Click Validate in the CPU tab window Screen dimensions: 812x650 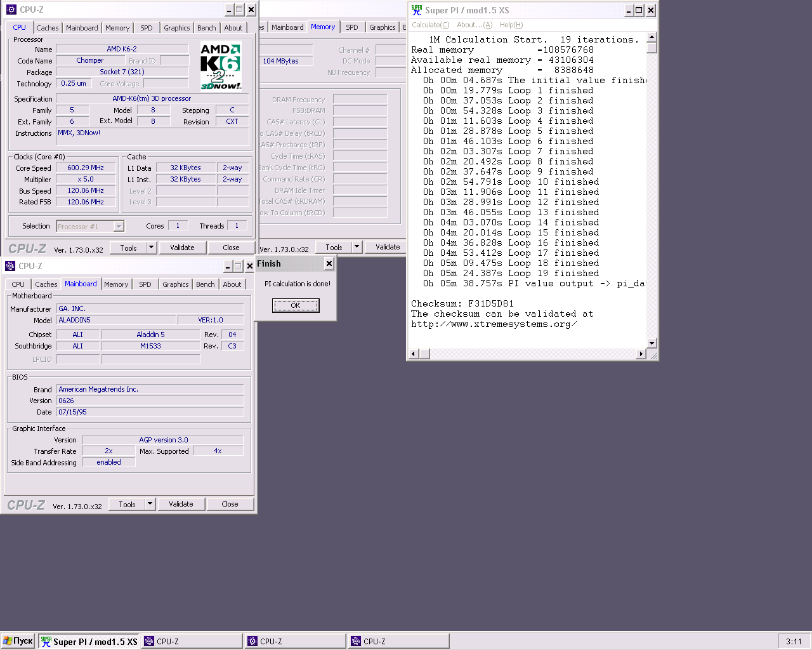[x=182, y=248]
